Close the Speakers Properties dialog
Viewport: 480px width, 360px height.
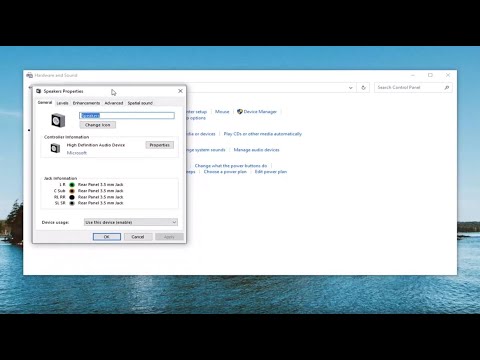180,91
